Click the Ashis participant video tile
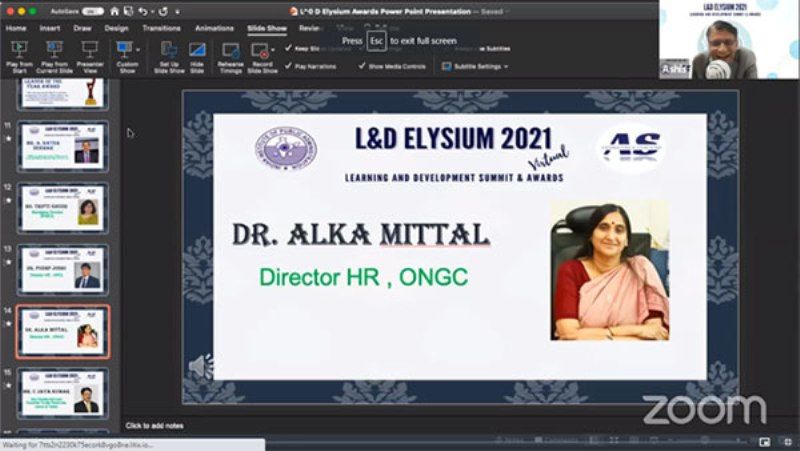 [729, 40]
